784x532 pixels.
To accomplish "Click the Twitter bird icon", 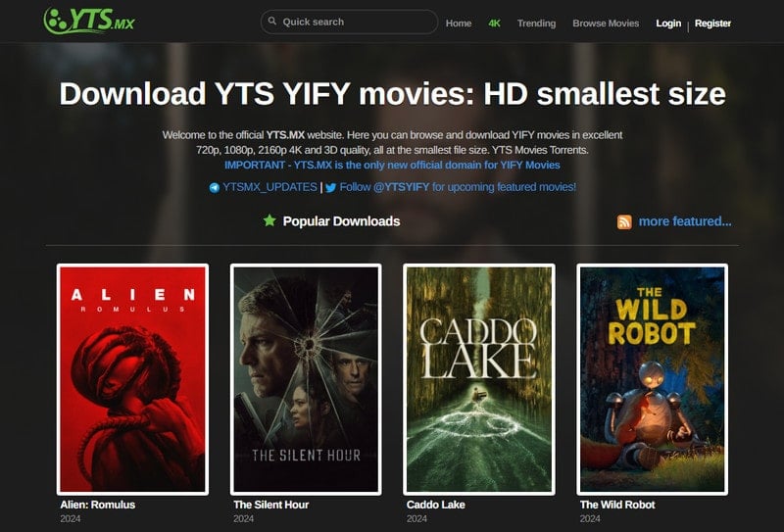I will coord(330,188).
